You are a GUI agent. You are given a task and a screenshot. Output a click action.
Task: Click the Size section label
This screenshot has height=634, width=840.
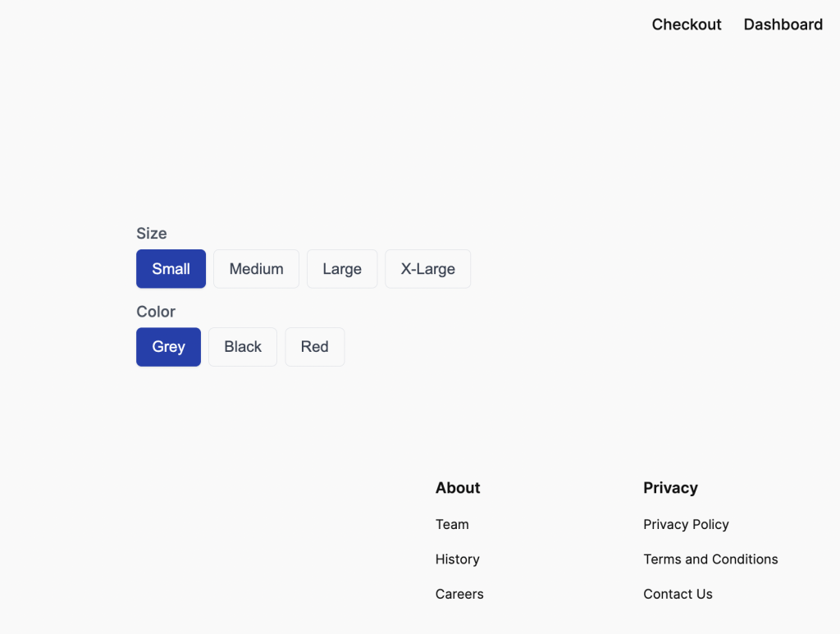152,234
